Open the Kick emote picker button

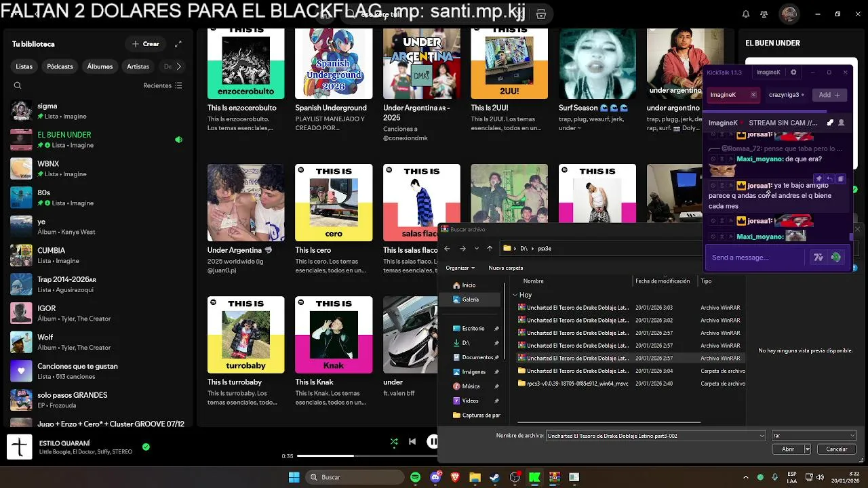tap(835, 258)
